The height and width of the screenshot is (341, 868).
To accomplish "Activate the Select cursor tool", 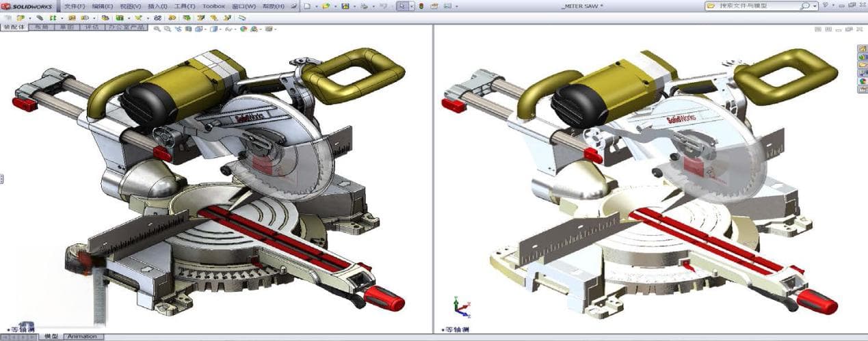I will [402, 6].
